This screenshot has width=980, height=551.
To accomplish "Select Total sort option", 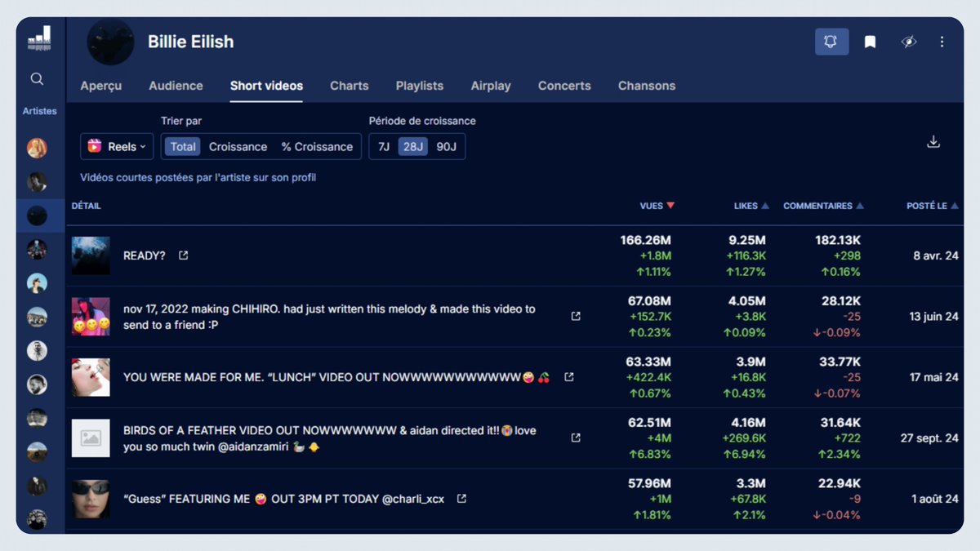I will pyautogui.click(x=183, y=147).
